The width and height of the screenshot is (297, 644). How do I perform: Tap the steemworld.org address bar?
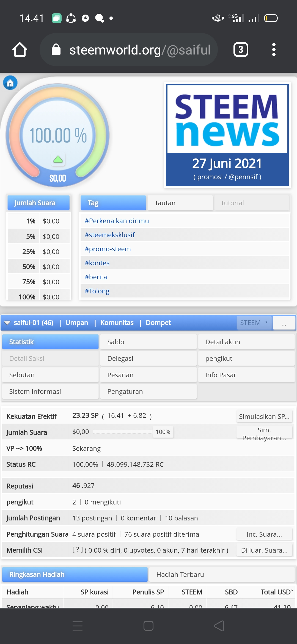[129, 50]
